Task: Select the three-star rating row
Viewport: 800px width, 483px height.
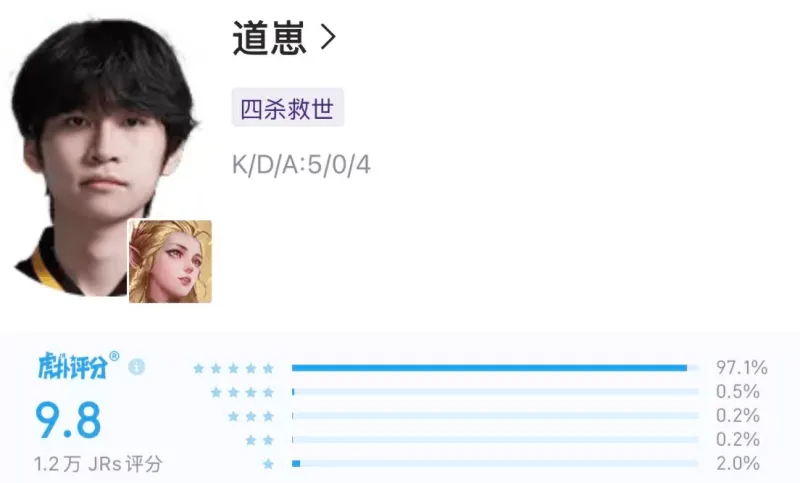Action: 493,416
